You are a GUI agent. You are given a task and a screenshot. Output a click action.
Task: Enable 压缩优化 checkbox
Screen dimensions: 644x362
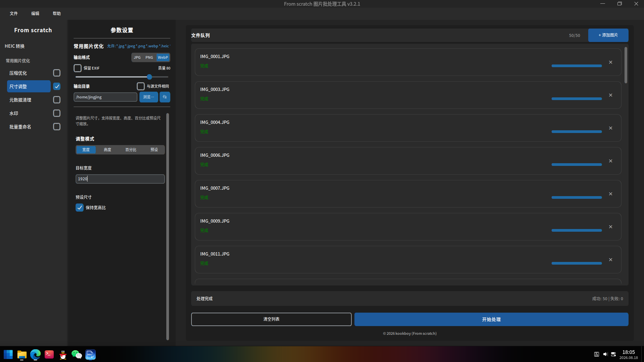pos(57,73)
